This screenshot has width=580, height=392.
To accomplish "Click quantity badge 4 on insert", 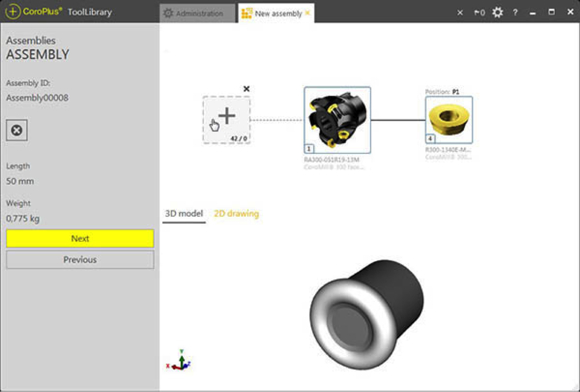I will click(430, 139).
